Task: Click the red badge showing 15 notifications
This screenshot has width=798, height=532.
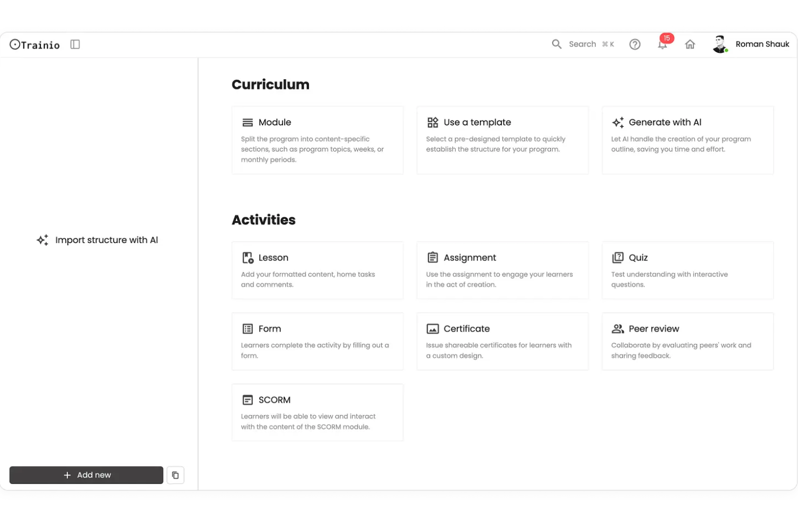Action: (666, 38)
